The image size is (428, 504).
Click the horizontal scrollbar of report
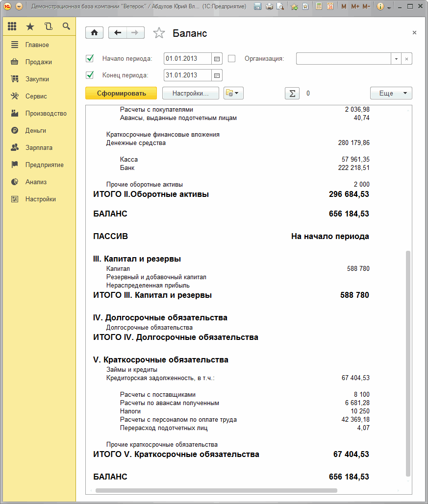point(216,490)
